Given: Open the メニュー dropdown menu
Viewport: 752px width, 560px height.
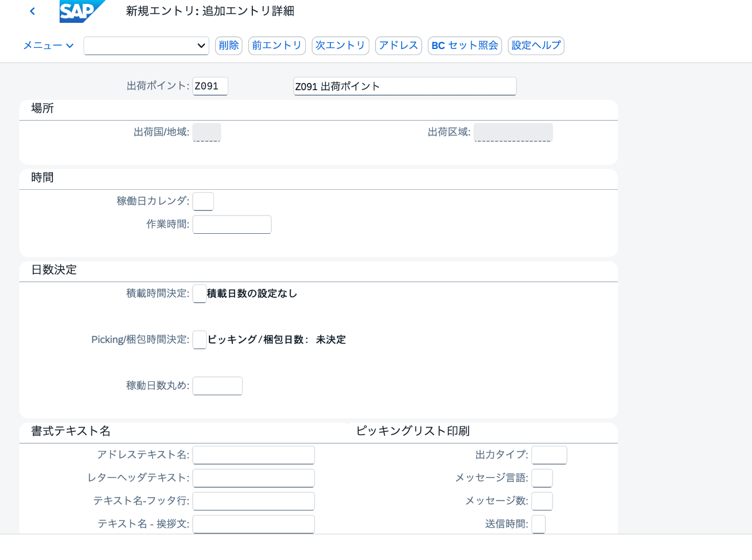Looking at the screenshot, I should point(48,46).
